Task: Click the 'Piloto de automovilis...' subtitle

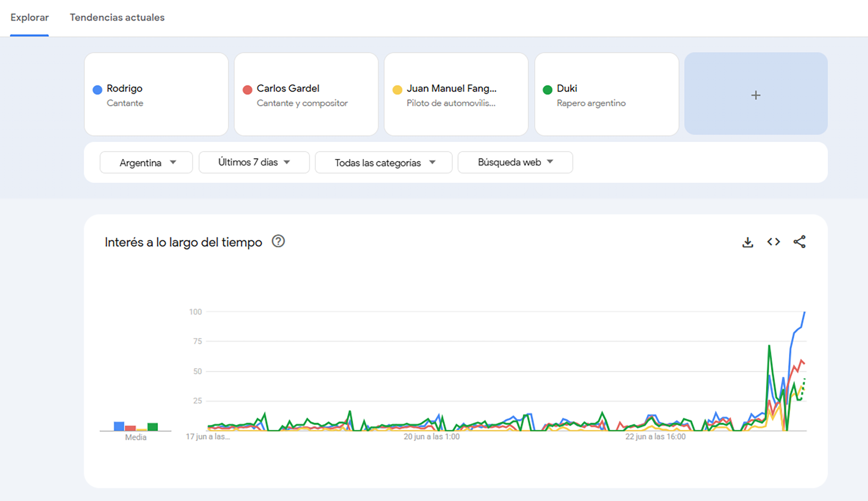Action: 451,103
